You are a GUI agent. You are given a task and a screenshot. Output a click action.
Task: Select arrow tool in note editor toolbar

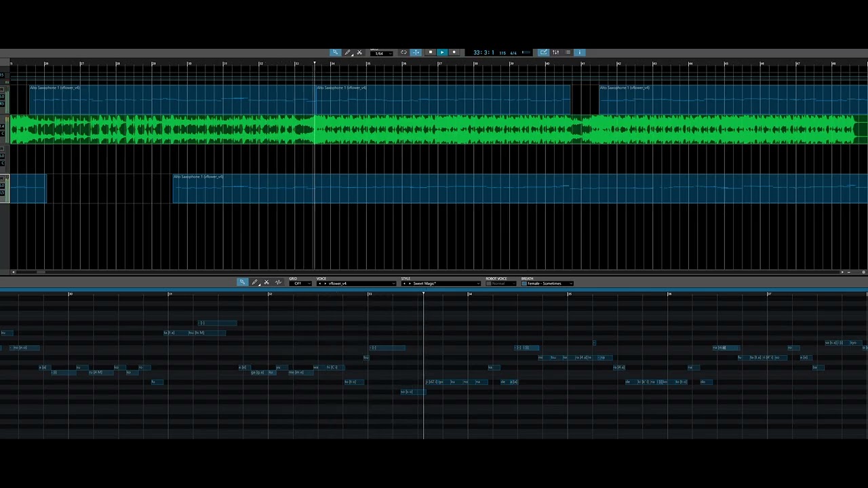[x=242, y=282]
